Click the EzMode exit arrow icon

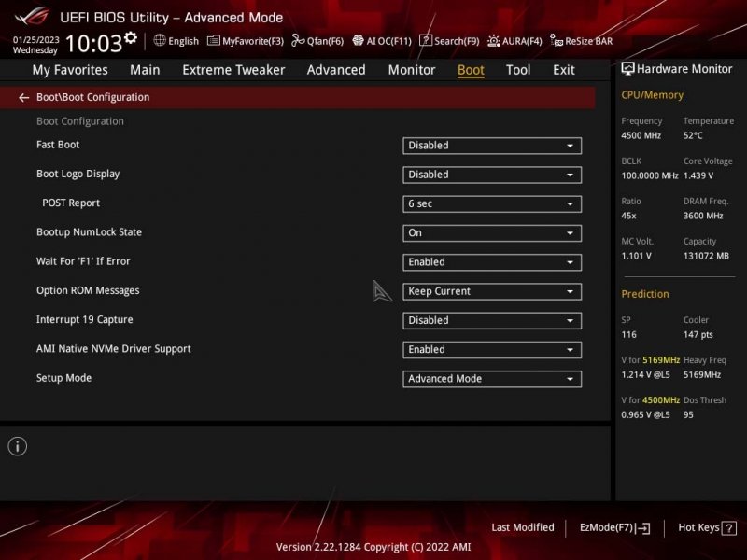pyautogui.click(x=643, y=528)
